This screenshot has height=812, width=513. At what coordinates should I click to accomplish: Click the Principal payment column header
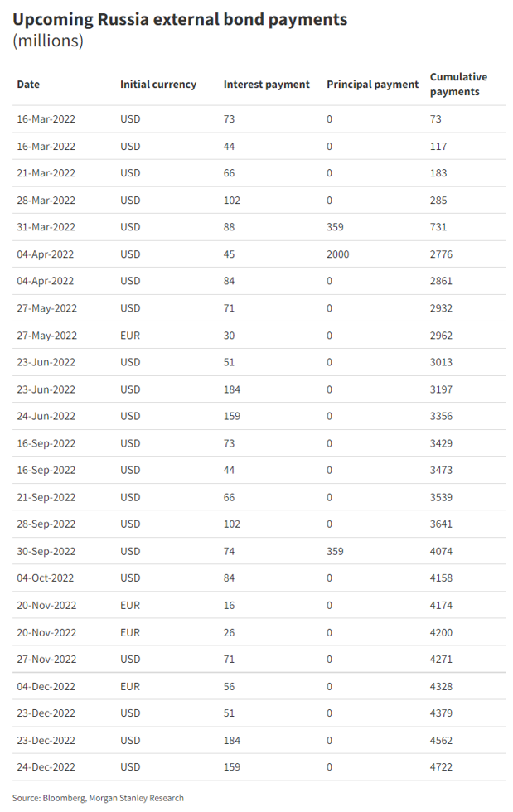point(373,84)
